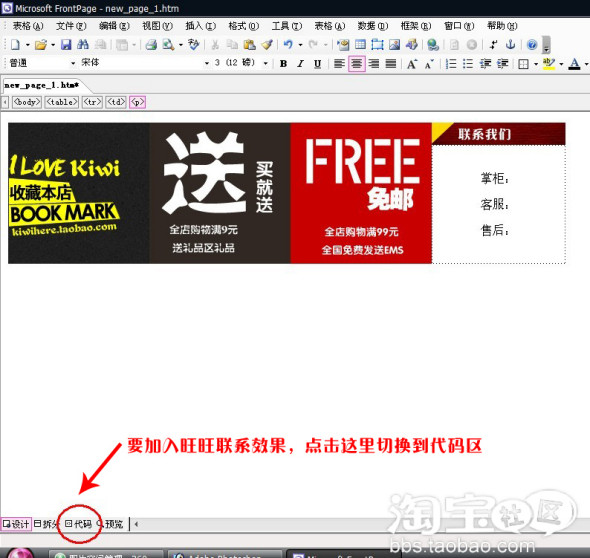
Task: Open the 编辑(E) menu
Action: pos(114,26)
